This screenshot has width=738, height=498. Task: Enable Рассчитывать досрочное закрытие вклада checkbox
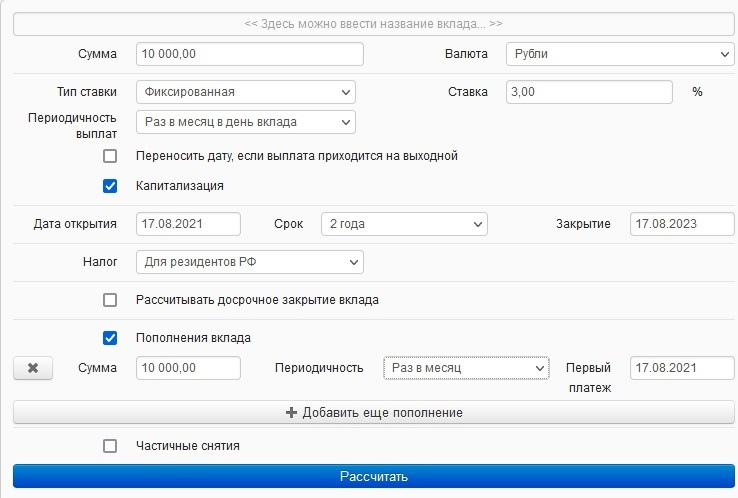(x=110, y=300)
